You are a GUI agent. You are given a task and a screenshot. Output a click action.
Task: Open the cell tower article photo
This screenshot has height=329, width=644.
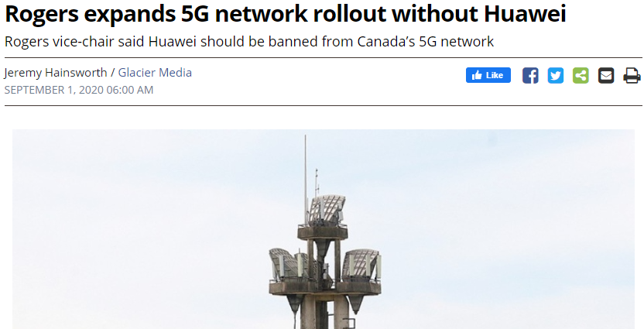[324, 229]
